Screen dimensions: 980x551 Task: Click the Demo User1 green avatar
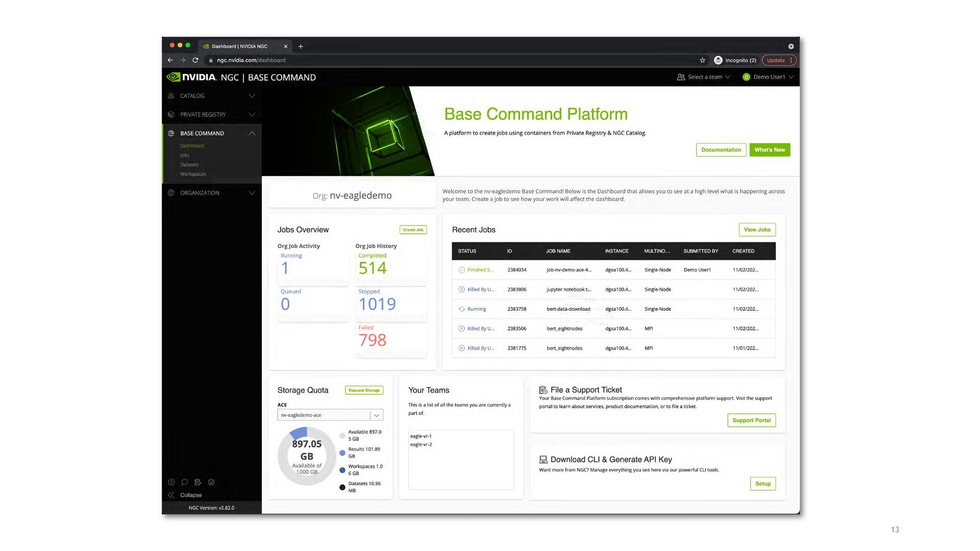[x=746, y=77]
